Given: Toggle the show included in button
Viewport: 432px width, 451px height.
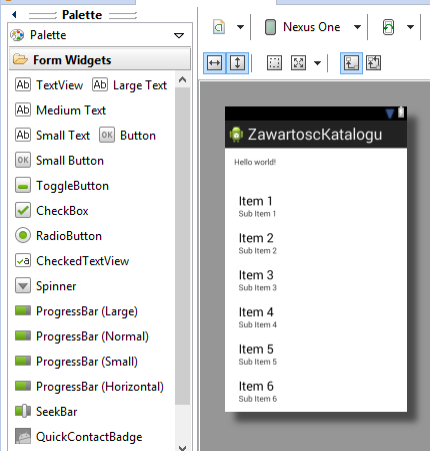Looking at the screenshot, I should (x=351, y=63).
